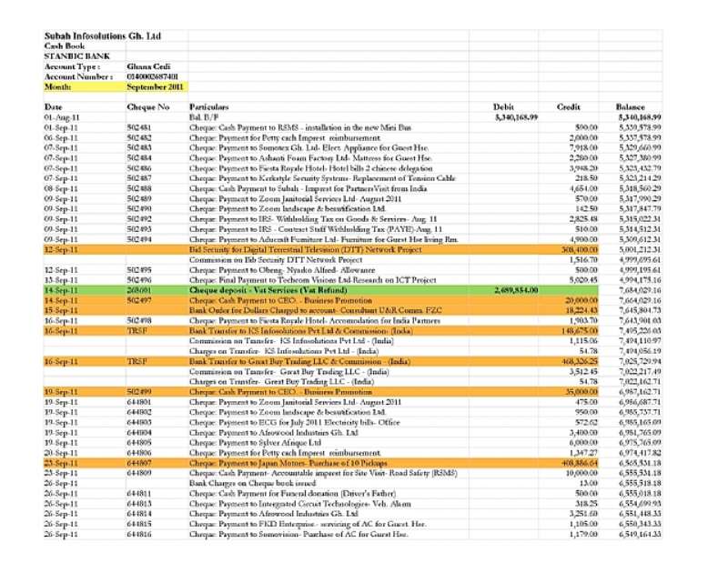The height and width of the screenshot is (563, 728).
Task: Select the '08-Sep-11' date cell
Action: [x=61, y=188]
